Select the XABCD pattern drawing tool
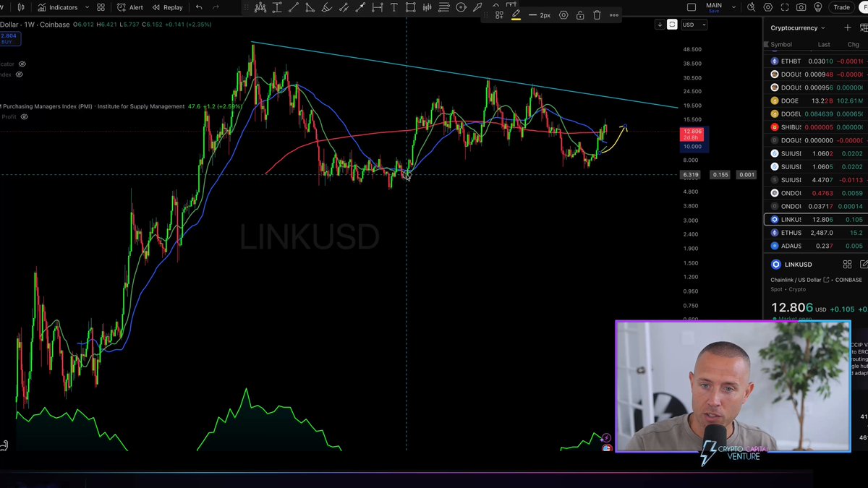The image size is (868, 488). (x=260, y=7)
